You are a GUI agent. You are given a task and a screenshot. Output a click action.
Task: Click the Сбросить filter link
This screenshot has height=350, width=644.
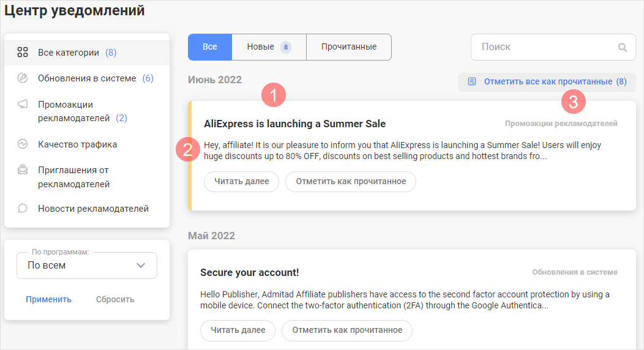pyautogui.click(x=115, y=299)
